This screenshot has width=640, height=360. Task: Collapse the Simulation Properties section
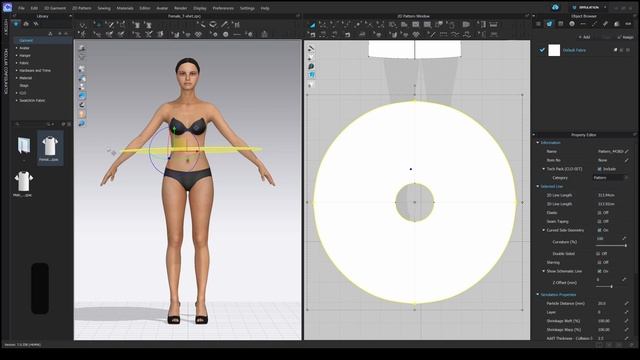pyautogui.click(x=538, y=295)
